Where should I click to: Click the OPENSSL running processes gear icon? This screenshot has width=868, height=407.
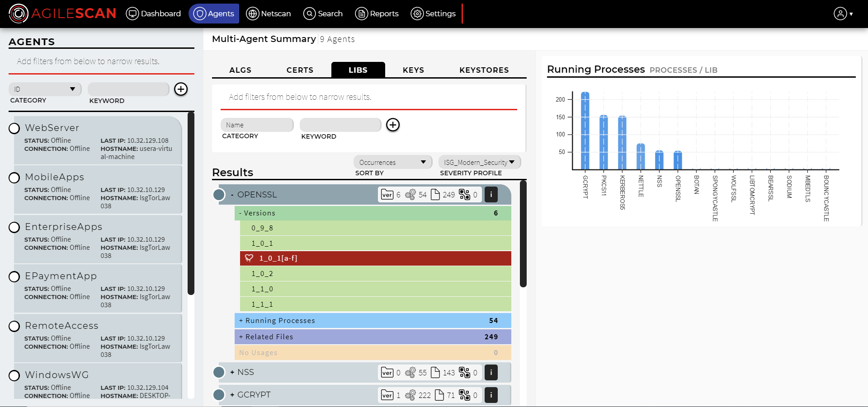(x=410, y=195)
